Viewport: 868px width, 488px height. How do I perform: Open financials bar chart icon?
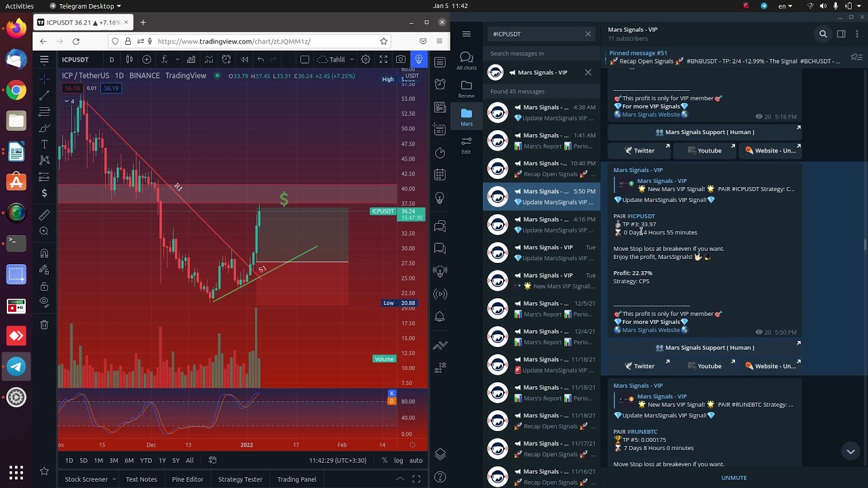coord(191,60)
